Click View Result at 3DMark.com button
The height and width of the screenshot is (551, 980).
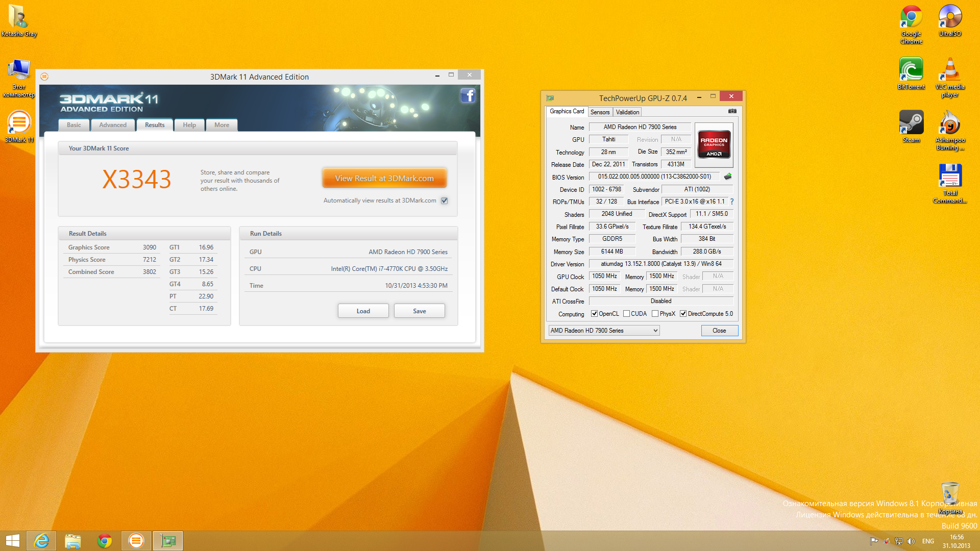pyautogui.click(x=384, y=178)
